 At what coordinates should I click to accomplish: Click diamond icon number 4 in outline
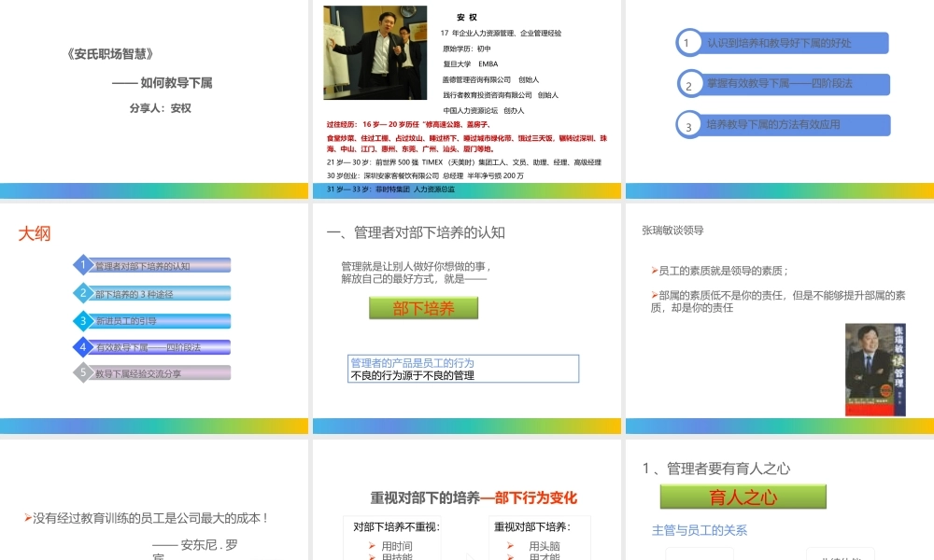[x=83, y=347]
